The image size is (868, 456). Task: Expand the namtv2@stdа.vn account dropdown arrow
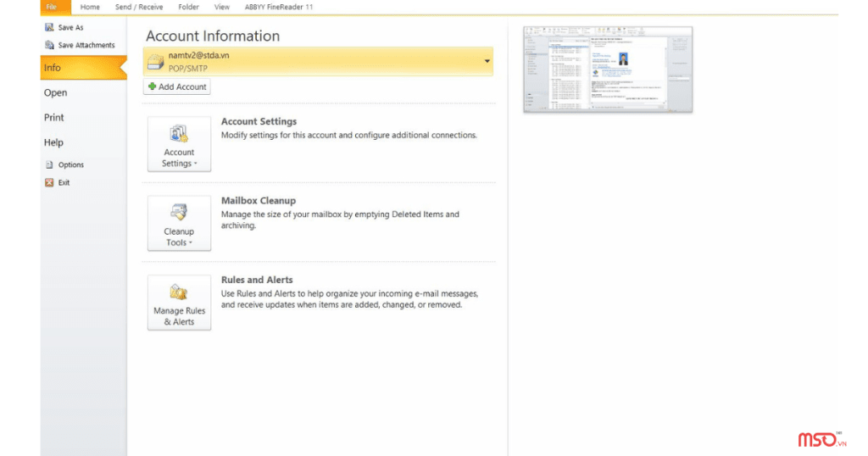point(487,61)
